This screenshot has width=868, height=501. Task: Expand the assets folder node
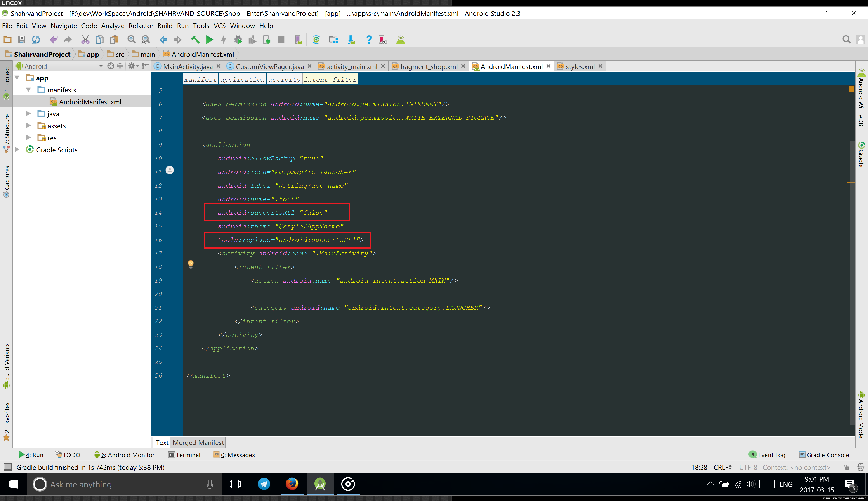[x=28, y=126]
